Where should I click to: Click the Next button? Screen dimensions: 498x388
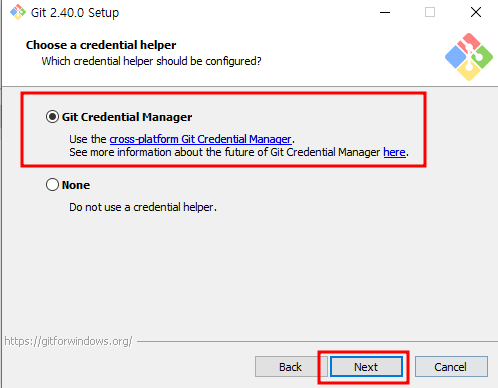(366, 367)
